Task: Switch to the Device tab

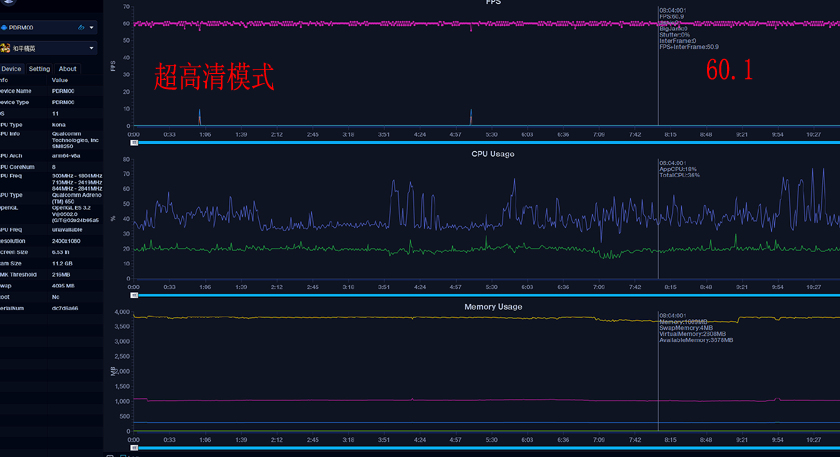Action: (11, 69)
